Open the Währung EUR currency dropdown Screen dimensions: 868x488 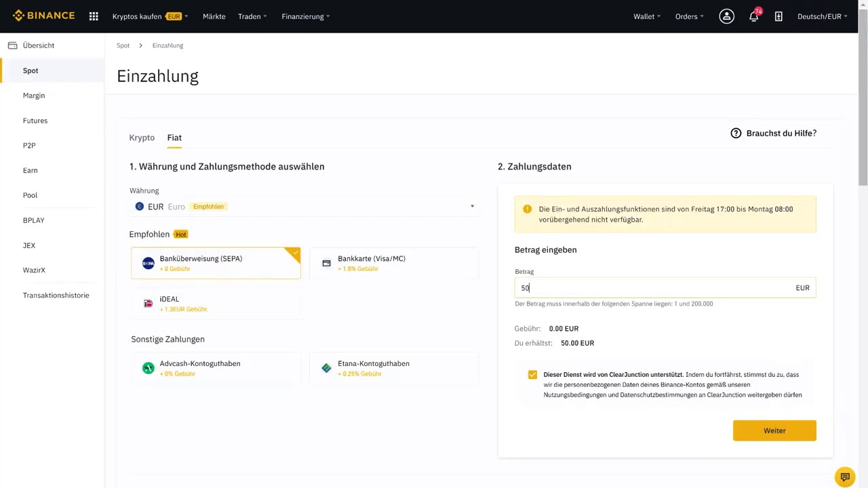coord(304,207)
